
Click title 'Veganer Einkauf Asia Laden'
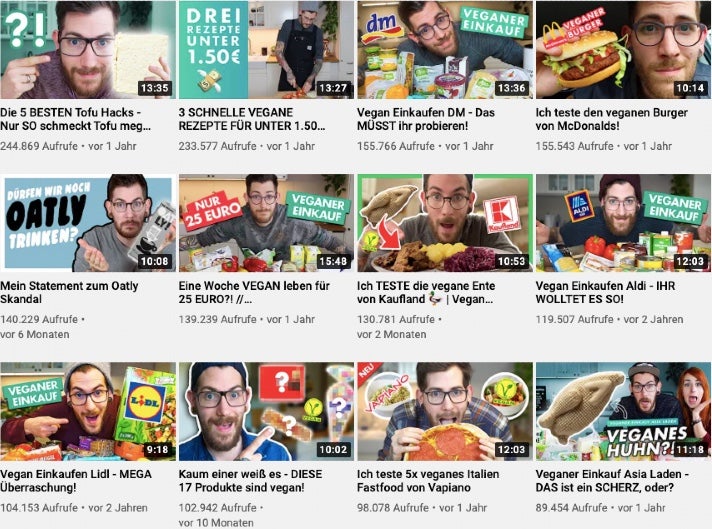pyautogui.click(x=612, y=481)
